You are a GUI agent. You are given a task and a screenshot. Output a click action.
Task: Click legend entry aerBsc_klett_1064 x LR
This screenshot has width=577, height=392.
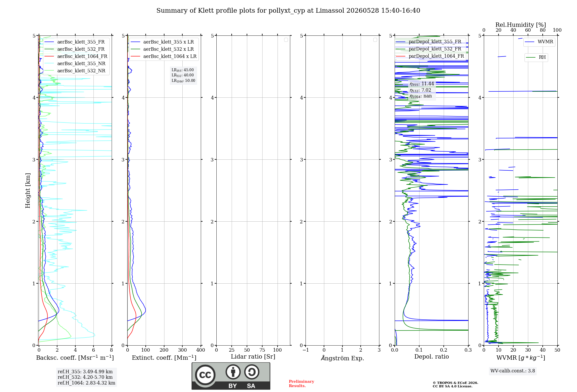tap(164, 56)
